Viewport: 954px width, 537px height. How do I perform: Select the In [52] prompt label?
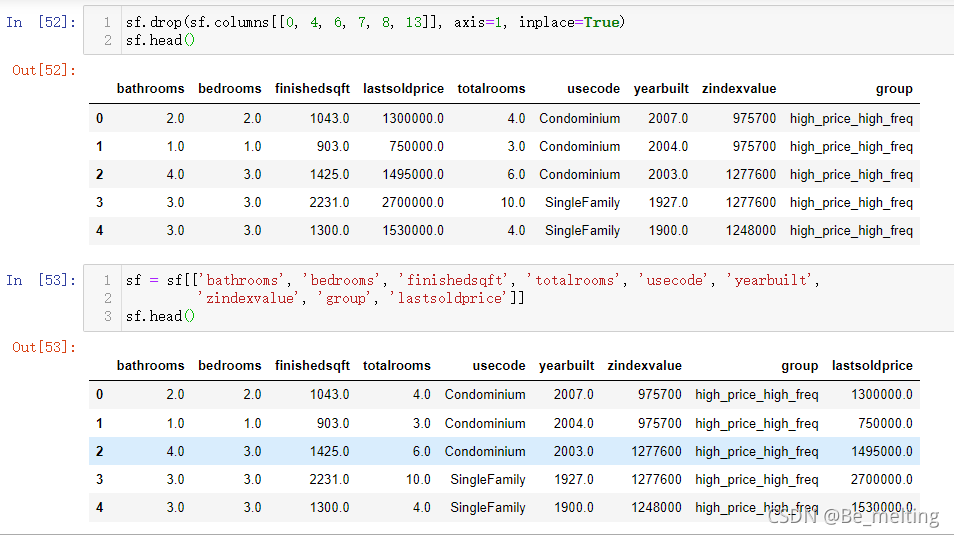click(41, 23)
